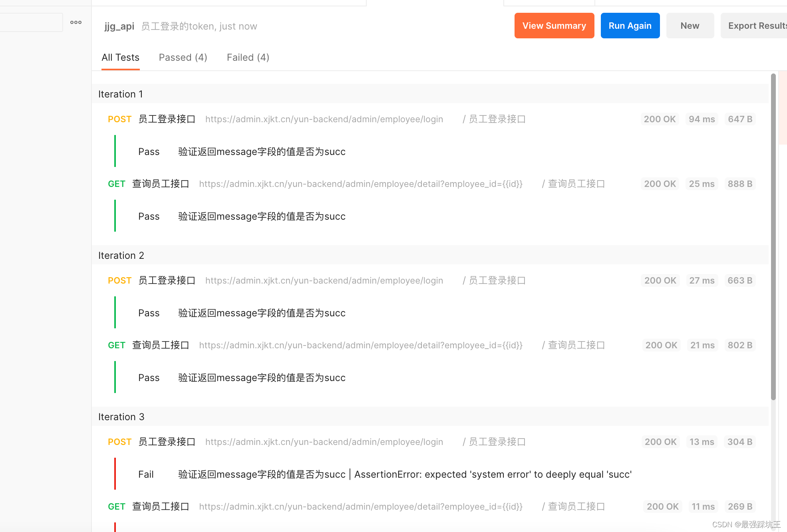Click the New runner button

pos(690,26)
